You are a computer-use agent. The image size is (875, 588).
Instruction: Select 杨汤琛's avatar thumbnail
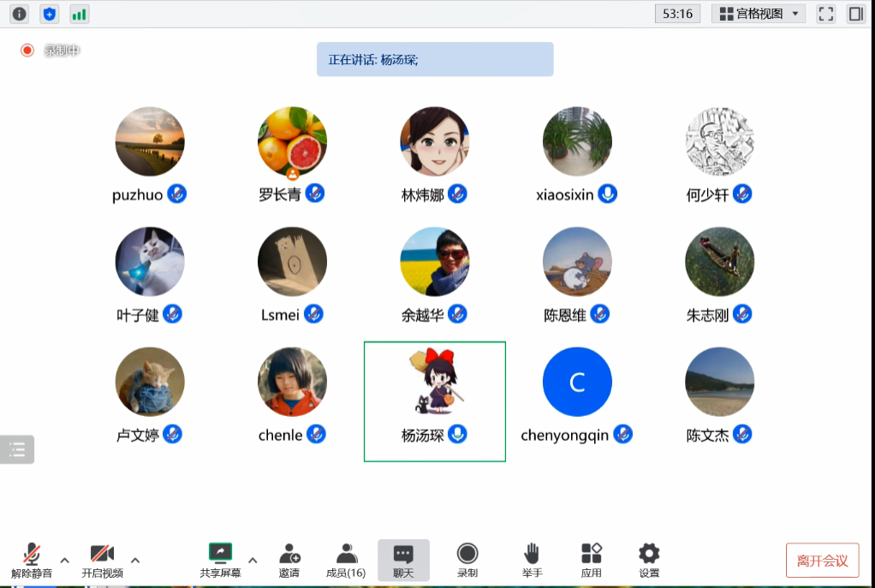pyautogui.click(x=434, y=382)
